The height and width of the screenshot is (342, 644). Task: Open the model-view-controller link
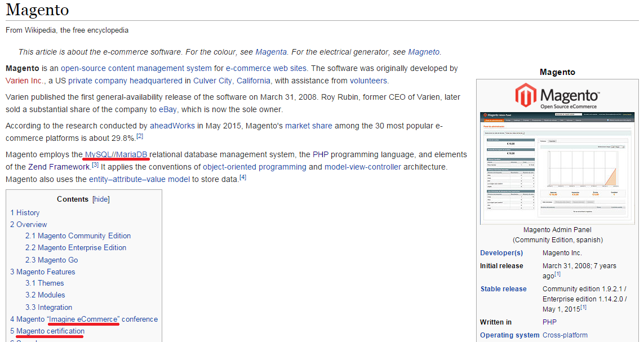[x=363, y=167]
